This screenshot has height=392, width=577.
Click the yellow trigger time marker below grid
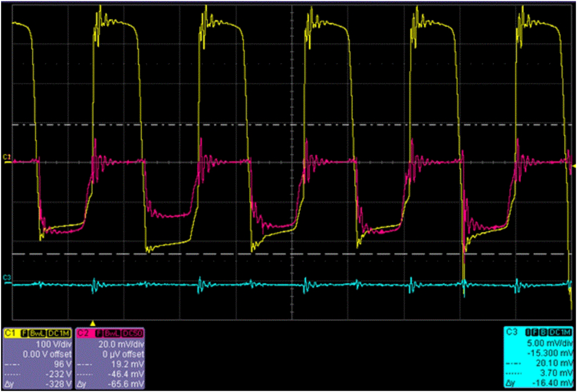click(93, 322)
